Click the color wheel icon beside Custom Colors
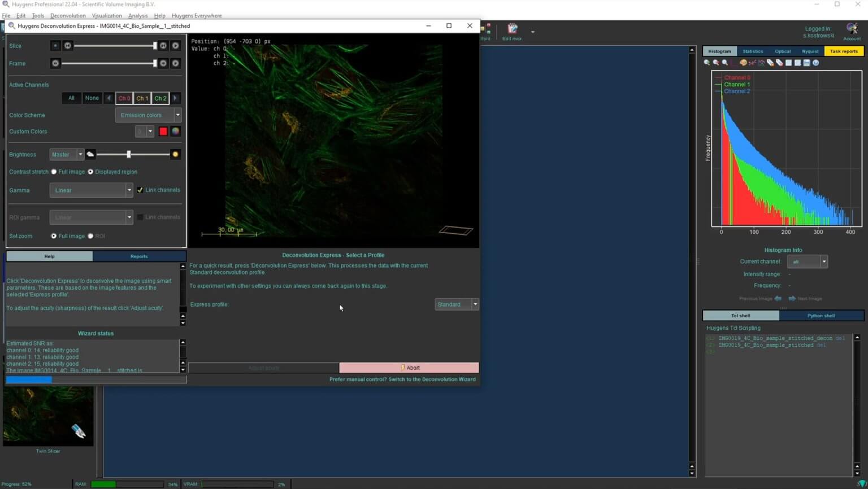The height and width of the screenshot is (489, 868). (x=176, y=132)
